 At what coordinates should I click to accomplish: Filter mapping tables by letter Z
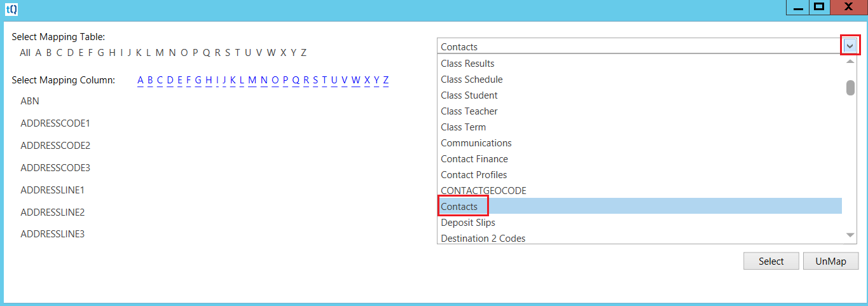(304, 53)
